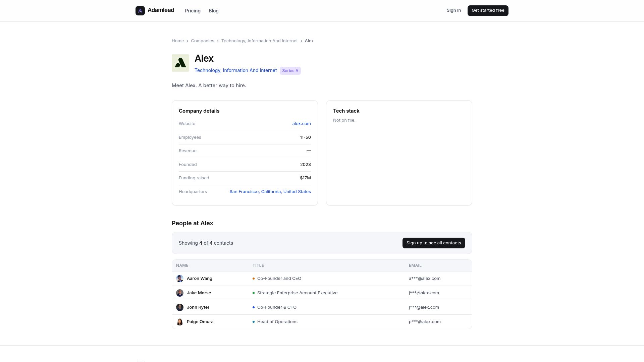Click the Showing 4 of 4 contacts text

(x=206, y=243)
